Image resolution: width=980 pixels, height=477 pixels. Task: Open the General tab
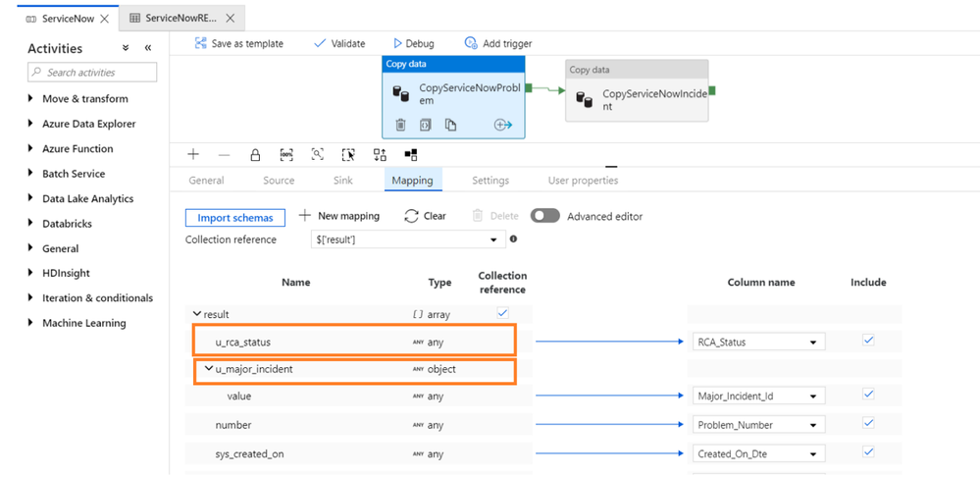(x=206, y=180)
